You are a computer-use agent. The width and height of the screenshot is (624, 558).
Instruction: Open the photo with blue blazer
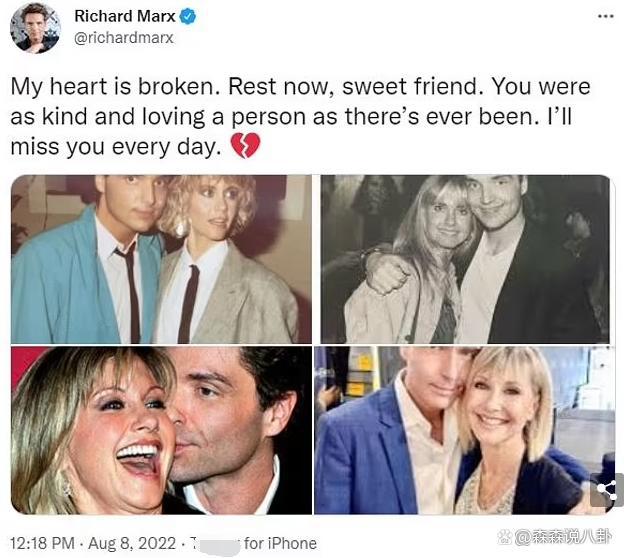[462, 430]
